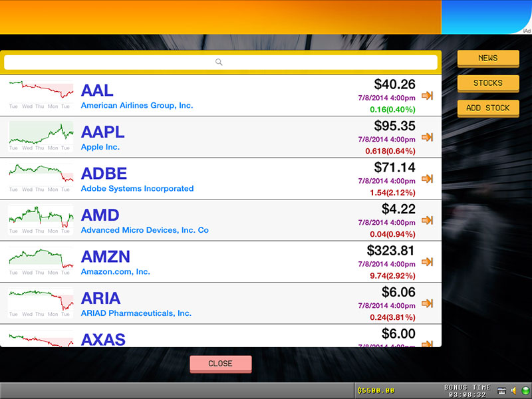Screen dimensions: 532x399
Task: Click the 0.04(0.94%) change value
Action: [392, 235]
